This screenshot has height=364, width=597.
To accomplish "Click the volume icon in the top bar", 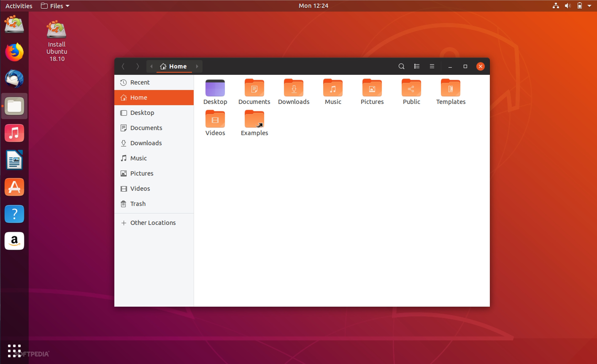I will (x=567, y=5).
